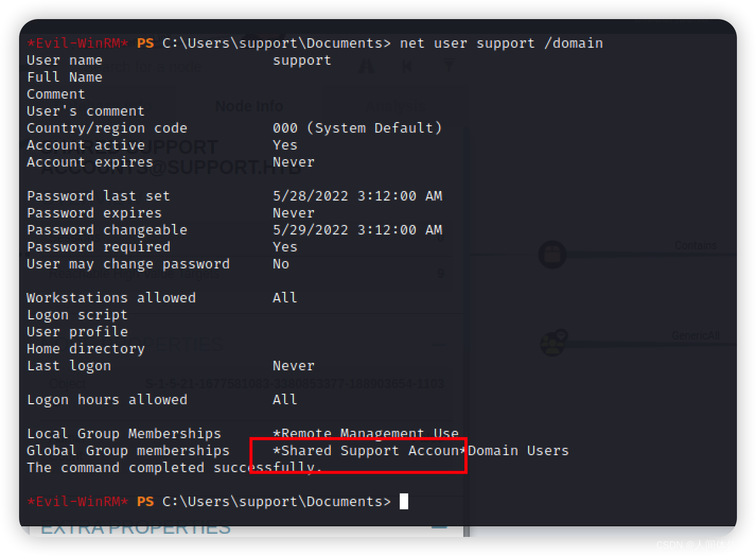Screen dimensions: 756x556
Task: Click the top '*Evil-WinRM*' prompt text
Action: [x=77, y=43]
